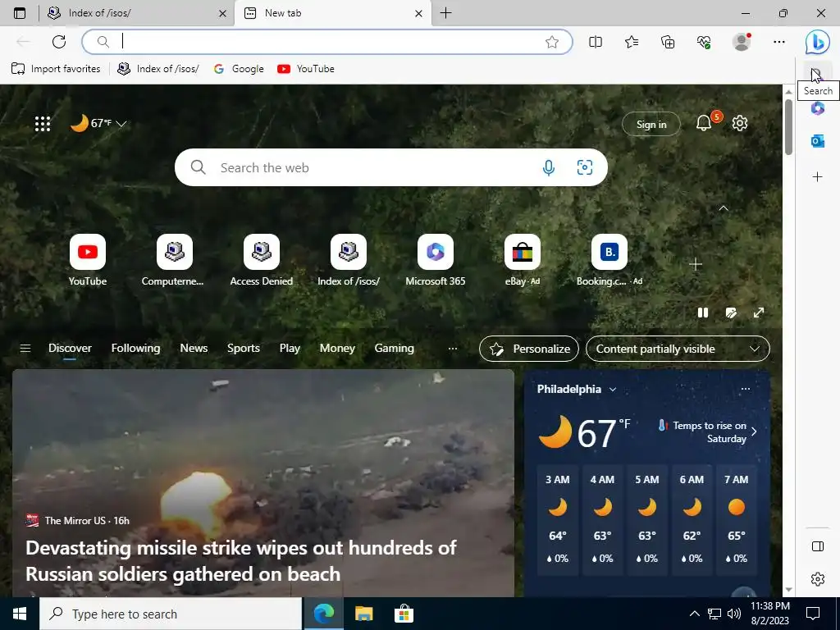
Task: Start voice search with microphone icon
Action: [x=548, y=167]
